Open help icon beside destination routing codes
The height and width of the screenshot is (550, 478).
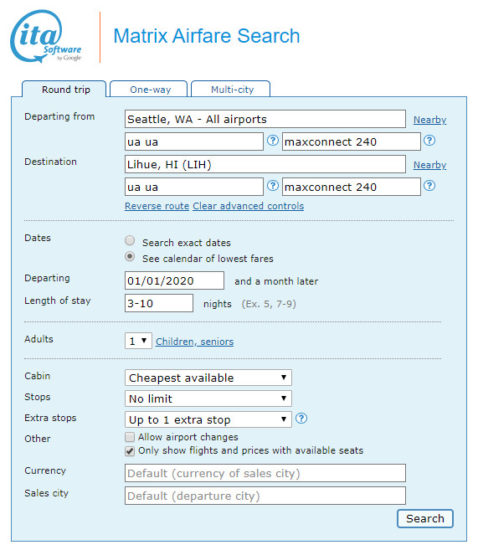[272, 186]
